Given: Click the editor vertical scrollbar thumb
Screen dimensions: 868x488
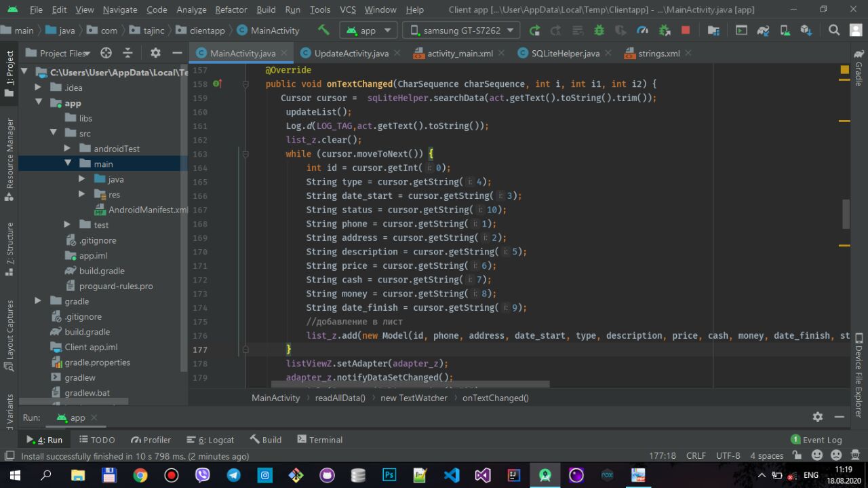Looking at the screenshot, I should click(846, 214).
